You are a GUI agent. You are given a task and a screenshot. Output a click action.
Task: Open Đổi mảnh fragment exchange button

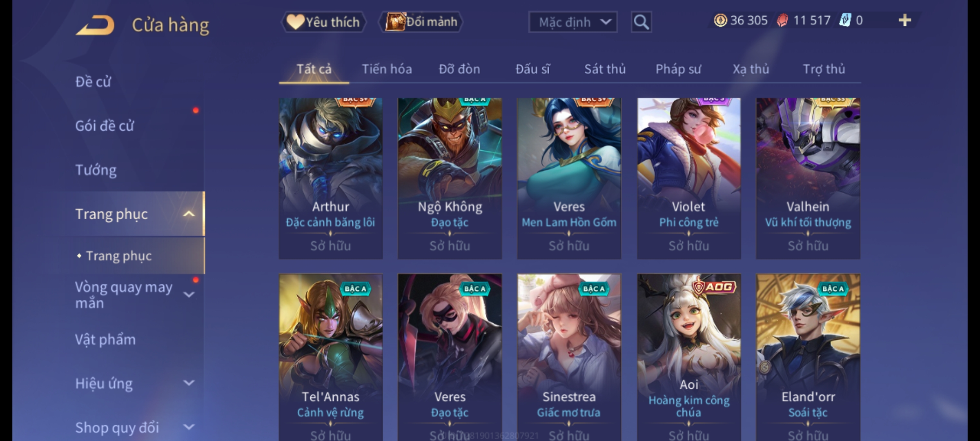tap(421, 22)
